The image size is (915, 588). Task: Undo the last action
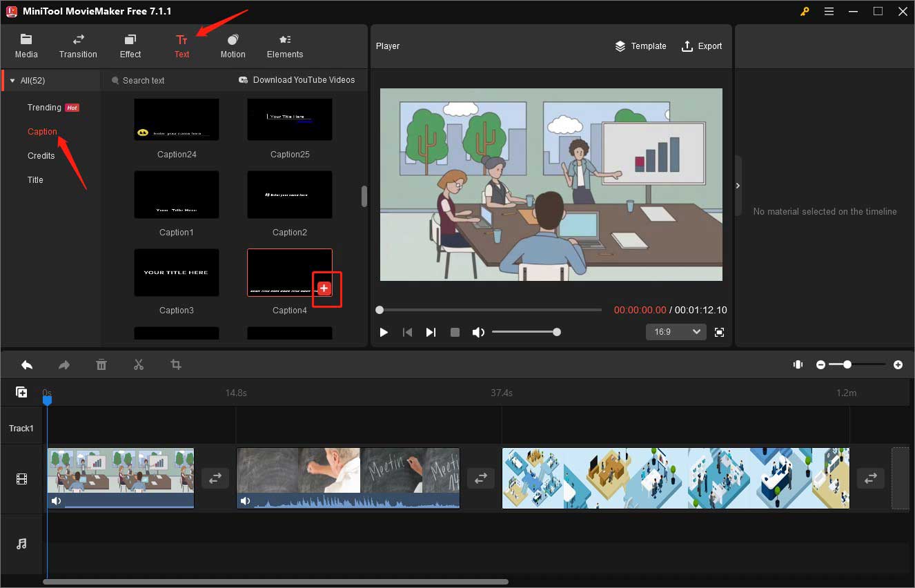(x=27, y=364)
